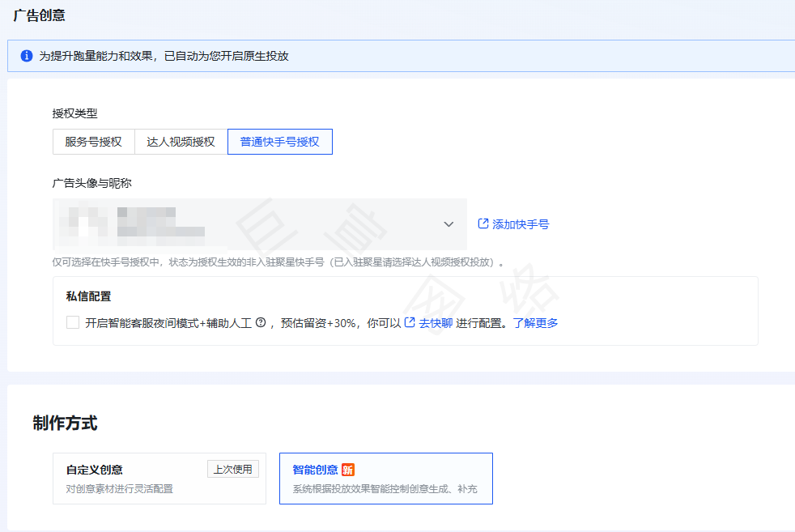
Task: Select the 自定义创意 creation method
Action: (159, 478)
